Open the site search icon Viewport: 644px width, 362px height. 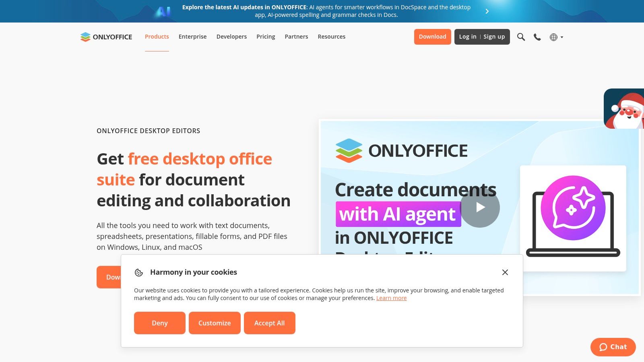[521, 37]
